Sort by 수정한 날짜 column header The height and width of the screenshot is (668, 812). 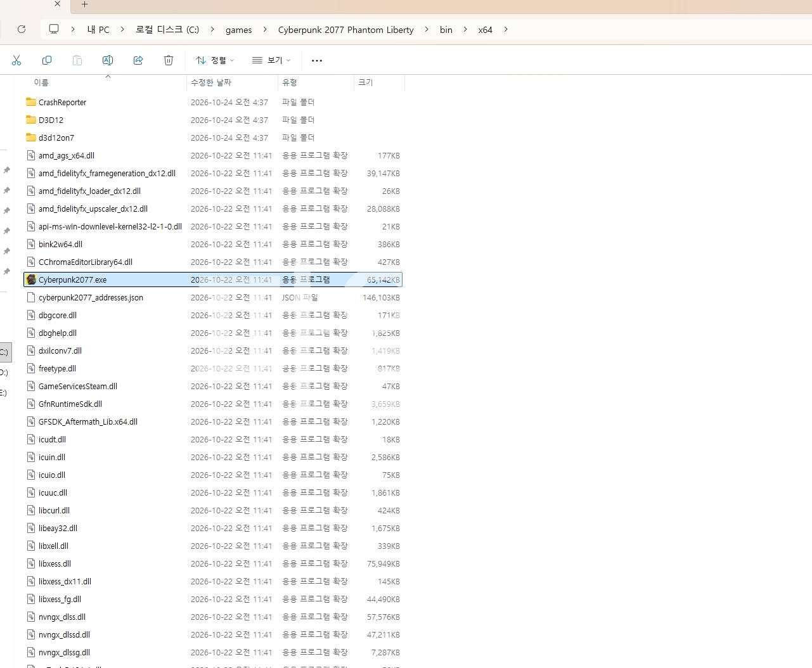coord(211,82)
